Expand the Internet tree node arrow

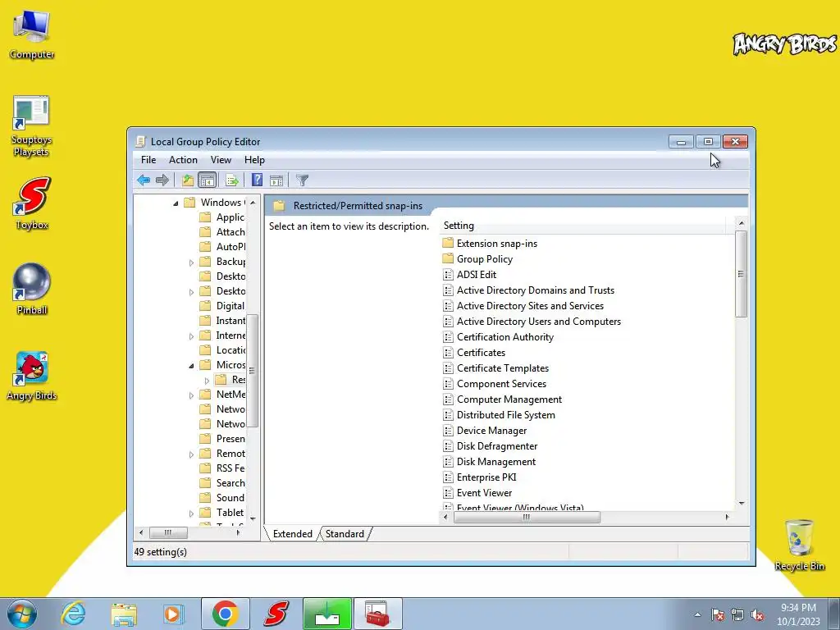click(191, 336)
